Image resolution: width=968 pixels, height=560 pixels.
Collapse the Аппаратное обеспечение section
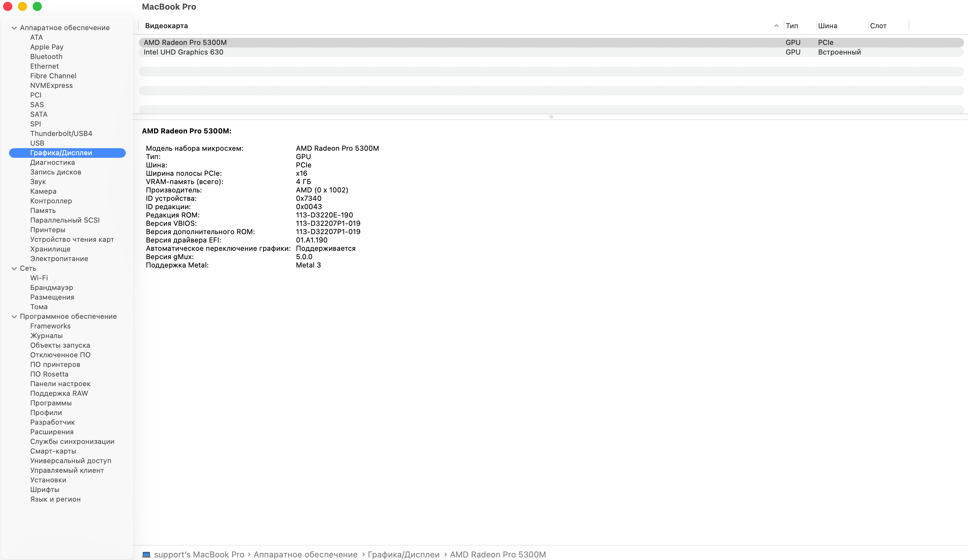(x=14, y=28)
